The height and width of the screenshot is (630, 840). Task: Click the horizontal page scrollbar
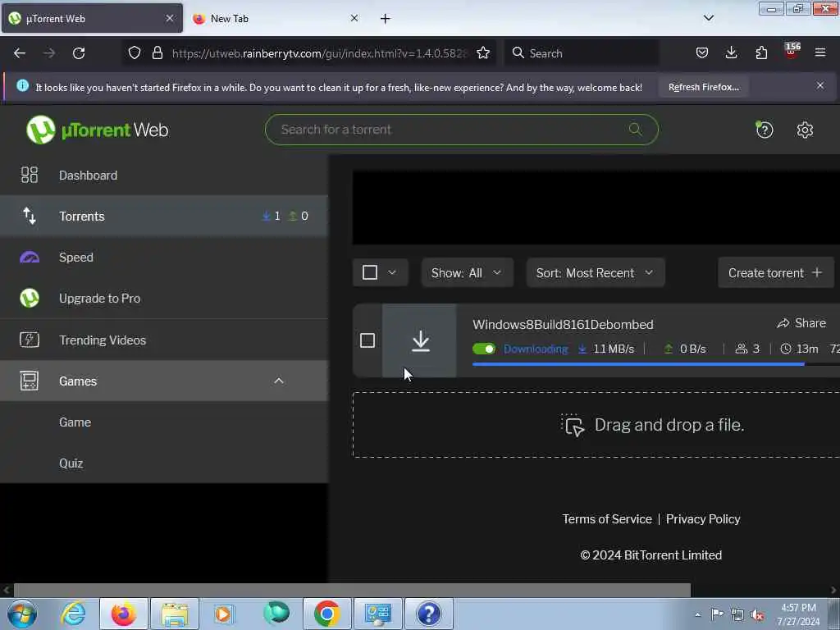pos(352,591)
